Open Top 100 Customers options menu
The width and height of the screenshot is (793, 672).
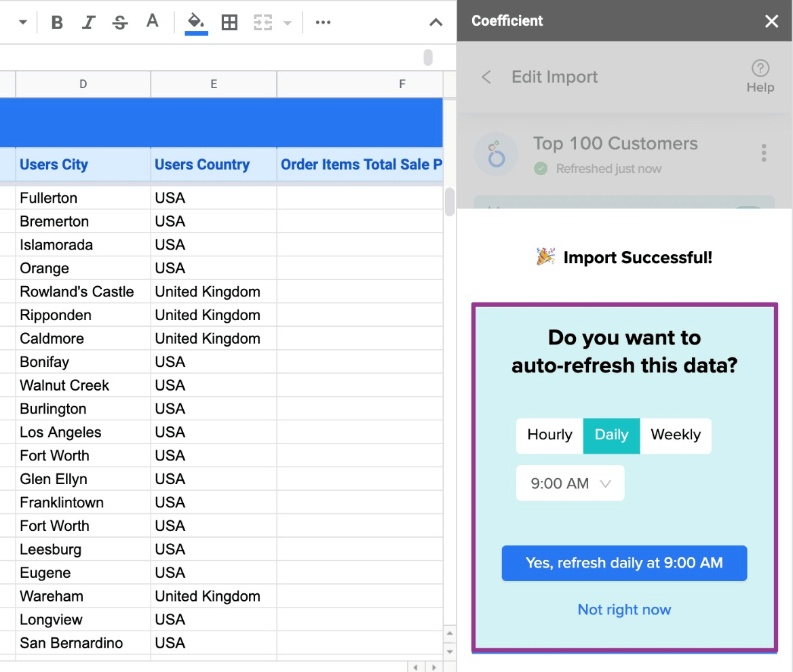point(764,153)
